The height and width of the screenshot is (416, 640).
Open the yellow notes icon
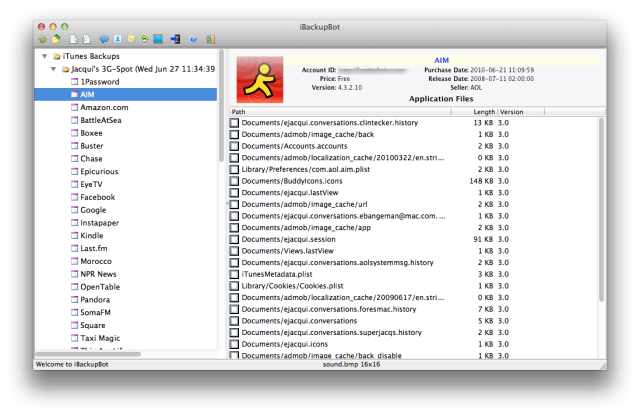click(x=131, y=39)
